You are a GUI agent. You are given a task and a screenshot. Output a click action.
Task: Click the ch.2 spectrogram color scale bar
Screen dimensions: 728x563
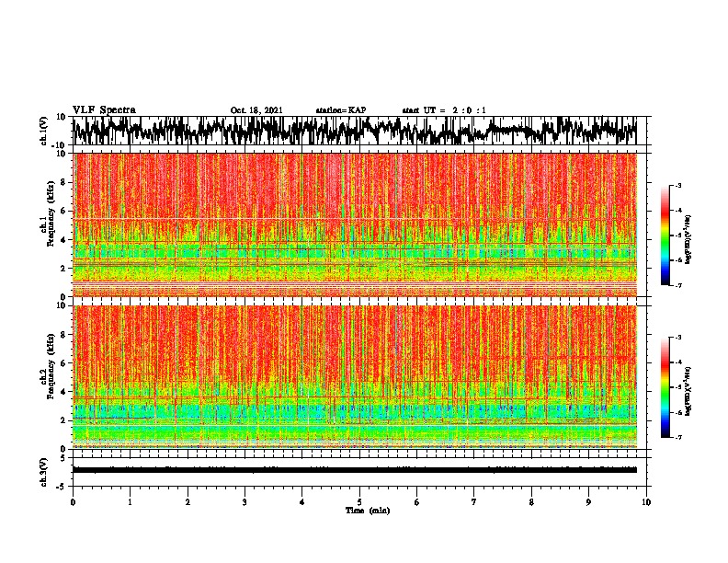pos(665,387)
